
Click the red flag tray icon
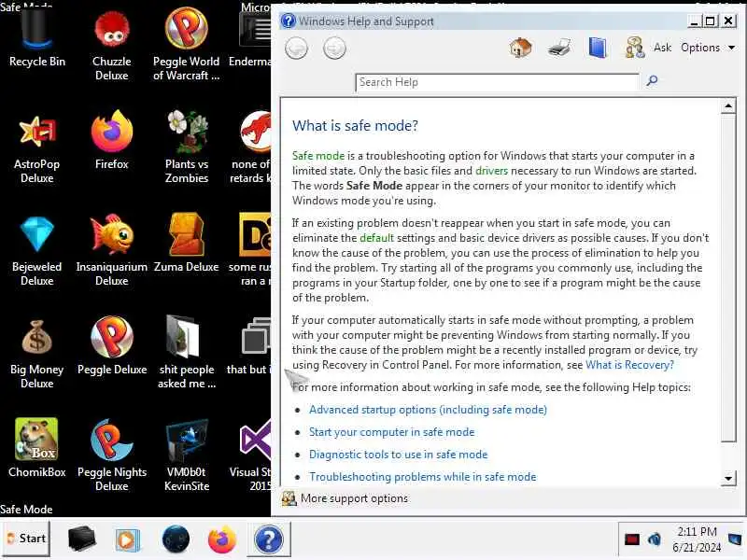[631, 539]
